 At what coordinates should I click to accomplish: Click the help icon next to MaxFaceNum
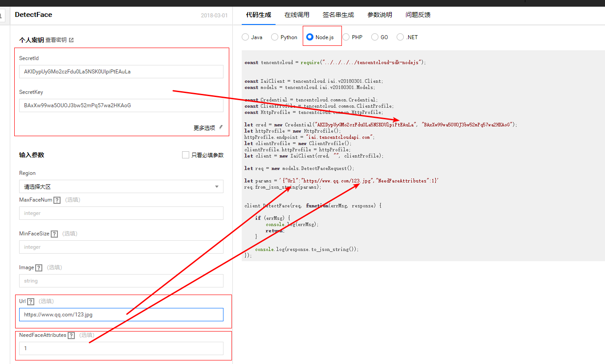click(57, 200)
